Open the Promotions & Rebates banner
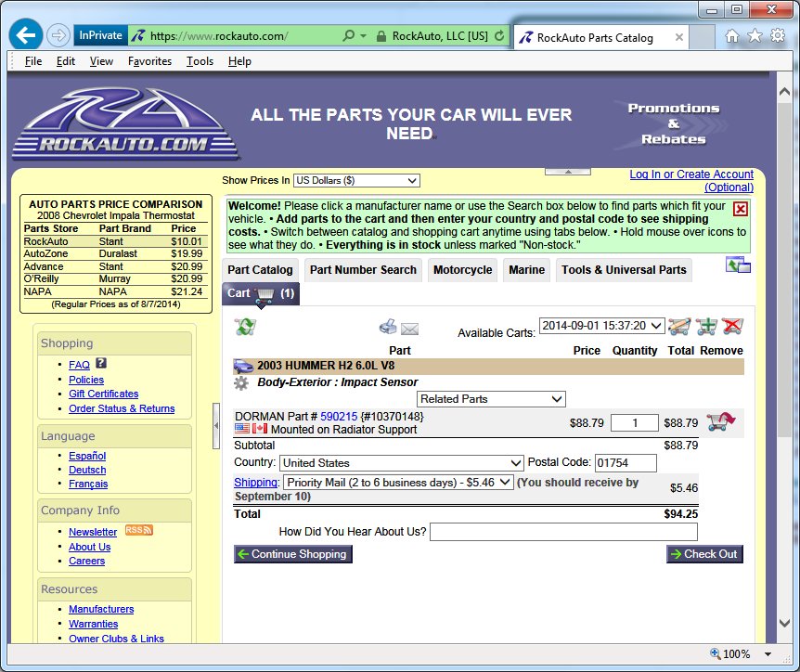Image resolution: width=800 pixels, height=672 pixels. (x=674, y=123)
